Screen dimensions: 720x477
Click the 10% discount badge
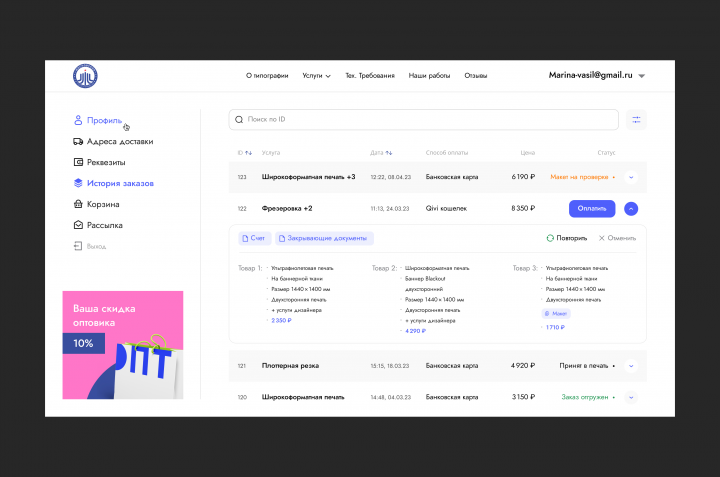pyautogui.click(x=84, y=343)
